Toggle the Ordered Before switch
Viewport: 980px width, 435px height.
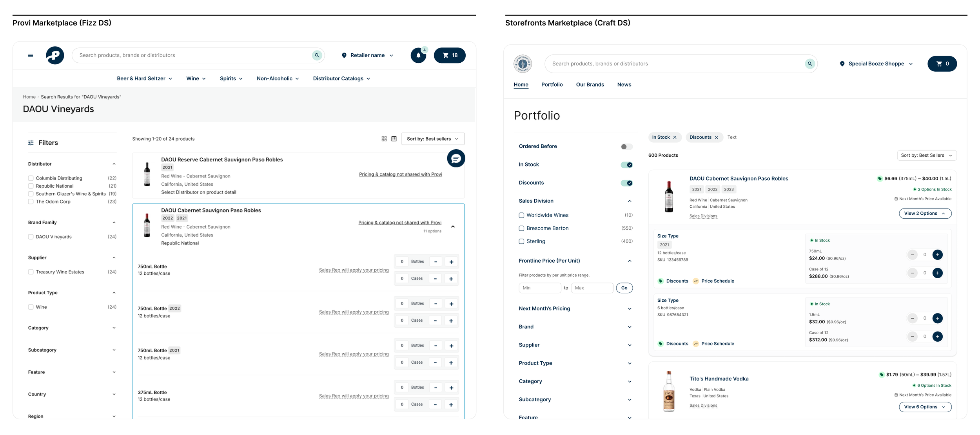626,147
